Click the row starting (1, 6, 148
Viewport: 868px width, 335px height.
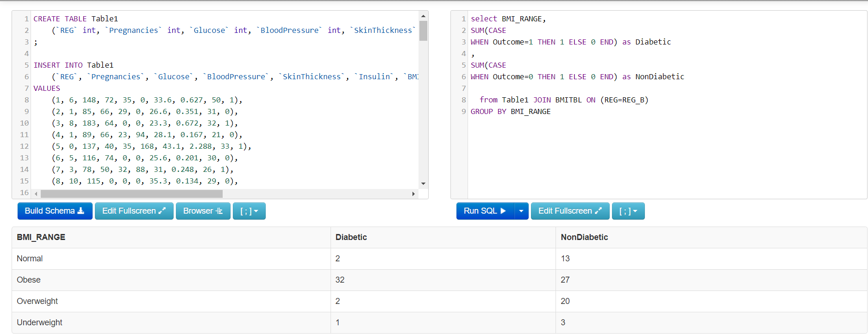click(147, 100)
